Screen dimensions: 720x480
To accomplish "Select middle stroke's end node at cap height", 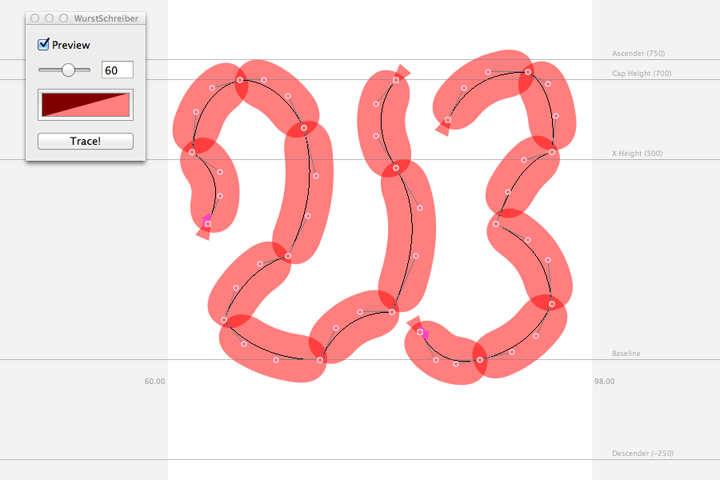I will click(396, 80).
